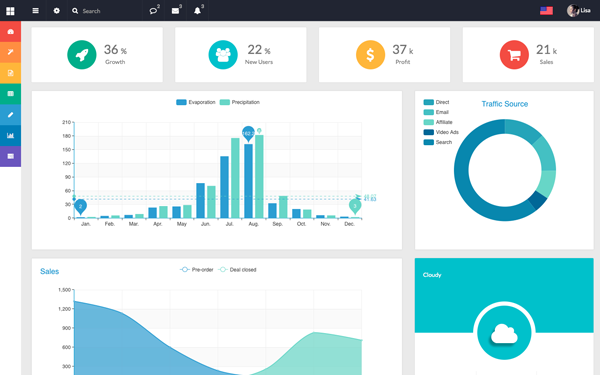Image resolution: width=600 pixels, height=375 pixels.
Task: Open the mail envelope notifications
Action: pyautogui.click(x=176, y=11)
